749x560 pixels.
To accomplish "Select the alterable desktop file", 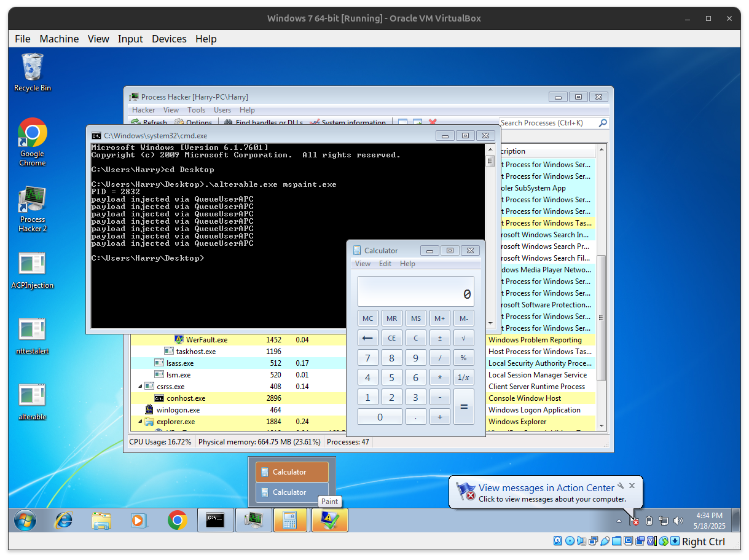I will click(x=33, y=402).
